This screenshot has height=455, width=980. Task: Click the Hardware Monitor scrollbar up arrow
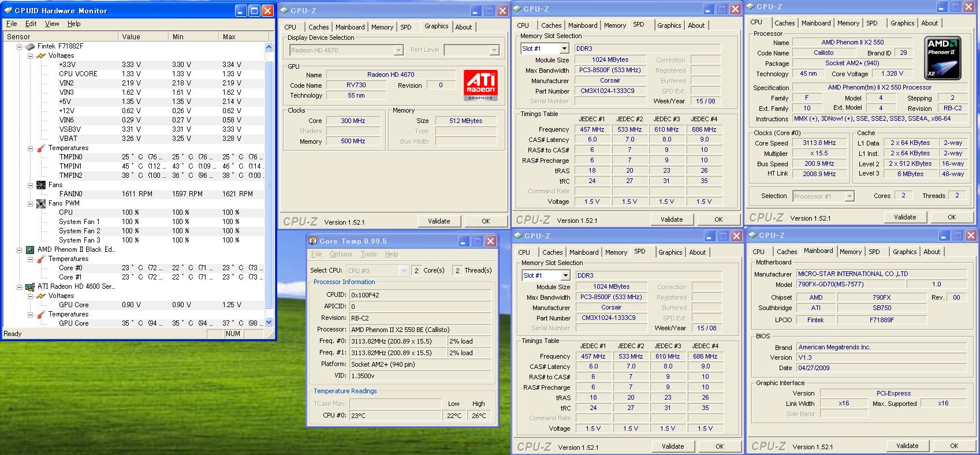point(269,47)
